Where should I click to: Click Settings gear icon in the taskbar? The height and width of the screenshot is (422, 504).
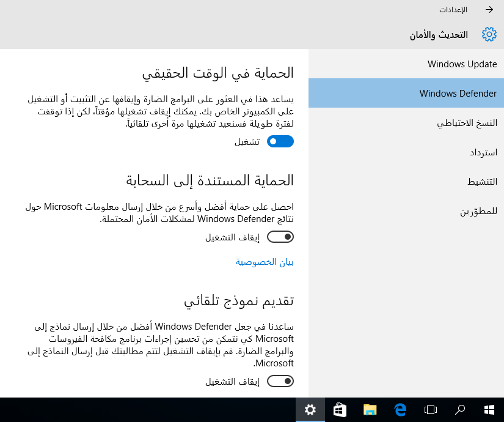[310, 410]
